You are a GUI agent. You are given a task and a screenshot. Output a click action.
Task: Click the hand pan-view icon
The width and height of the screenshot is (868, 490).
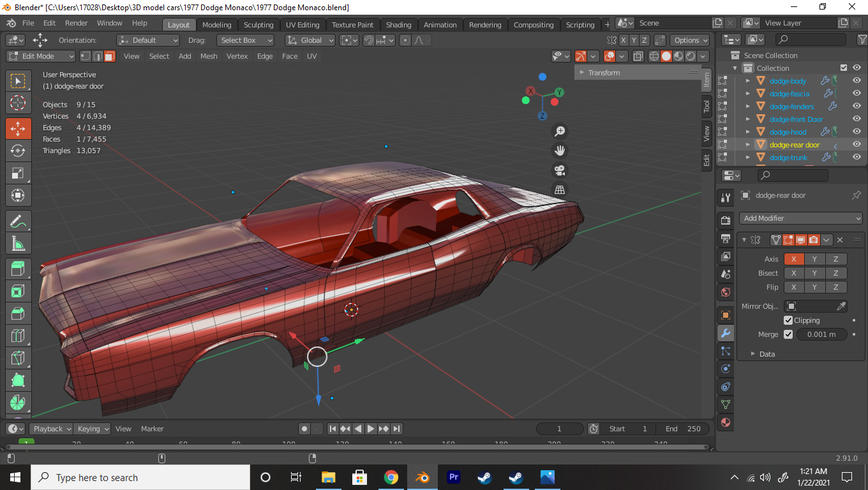point(560,151)
